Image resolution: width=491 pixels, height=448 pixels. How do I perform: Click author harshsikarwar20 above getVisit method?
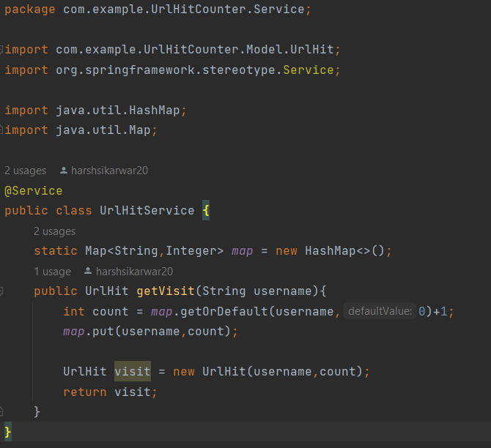click(134, 272)
